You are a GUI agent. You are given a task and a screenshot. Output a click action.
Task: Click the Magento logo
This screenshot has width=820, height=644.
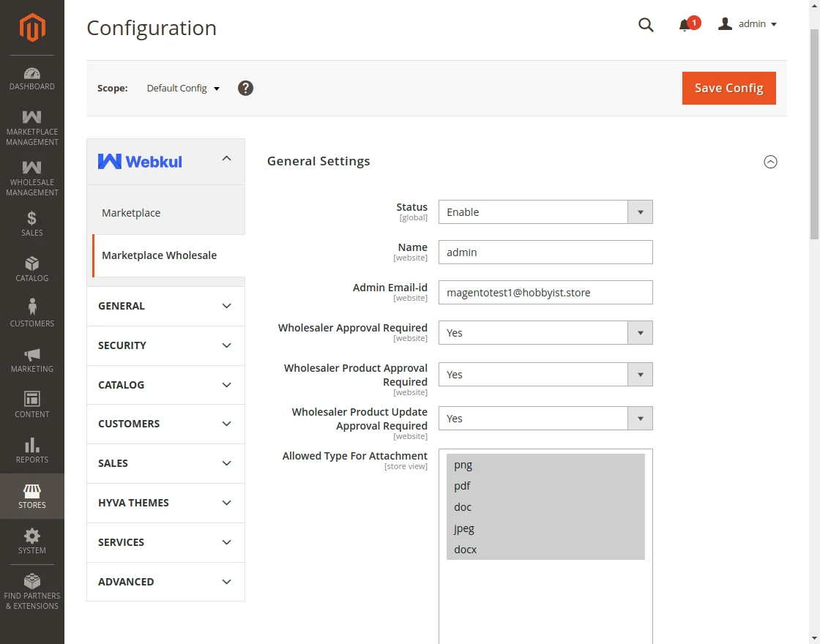click(31, 28)
